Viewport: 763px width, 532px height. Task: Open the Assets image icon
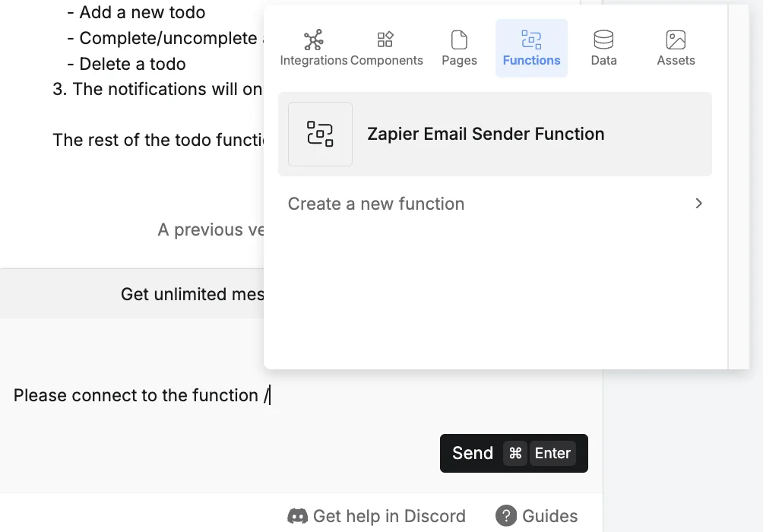[676, 40]
